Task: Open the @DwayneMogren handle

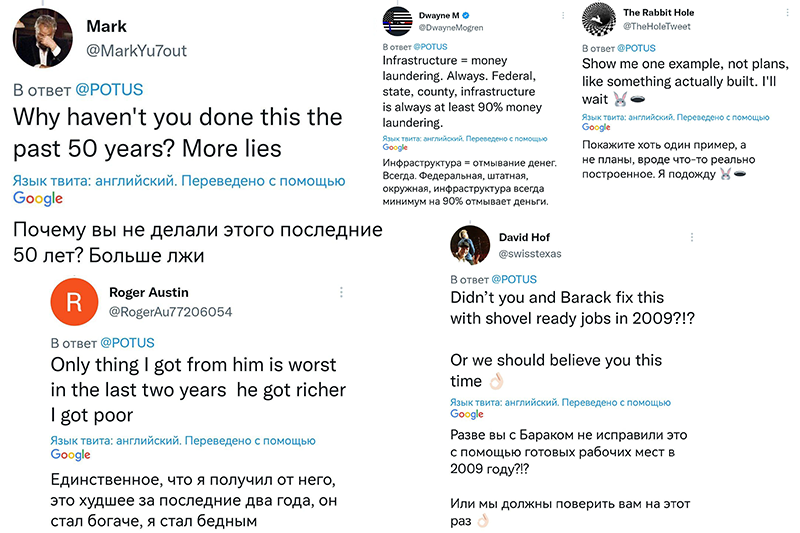Action: pos(451,28)
